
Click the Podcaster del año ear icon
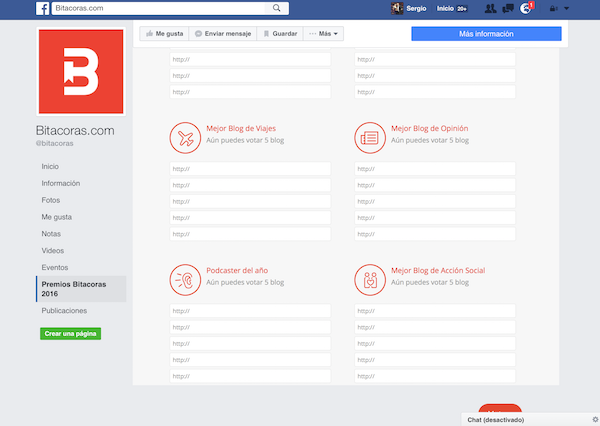click(x=183, y=279)
